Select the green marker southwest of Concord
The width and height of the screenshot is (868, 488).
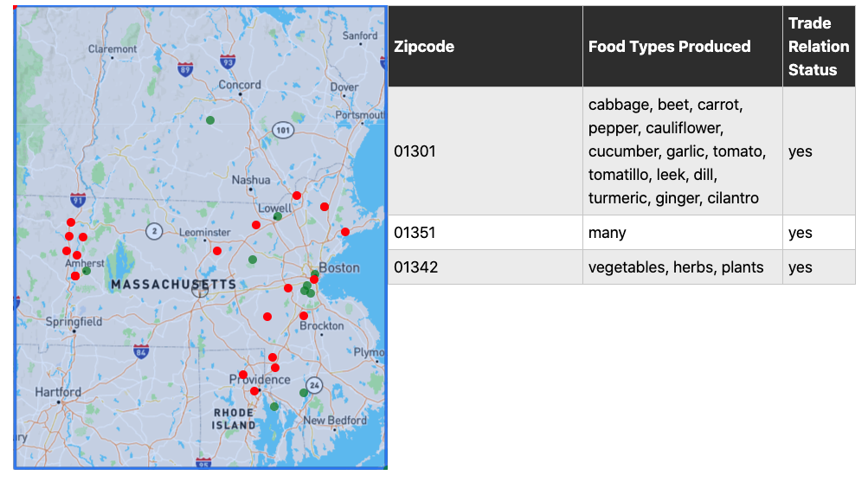click(210, 120)
